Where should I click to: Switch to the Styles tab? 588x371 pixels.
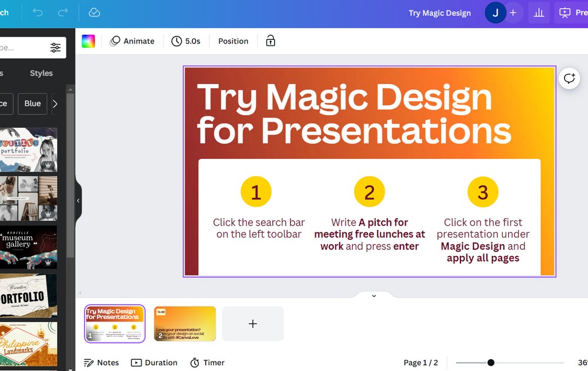pyautogui.click(x=41, y=73)
